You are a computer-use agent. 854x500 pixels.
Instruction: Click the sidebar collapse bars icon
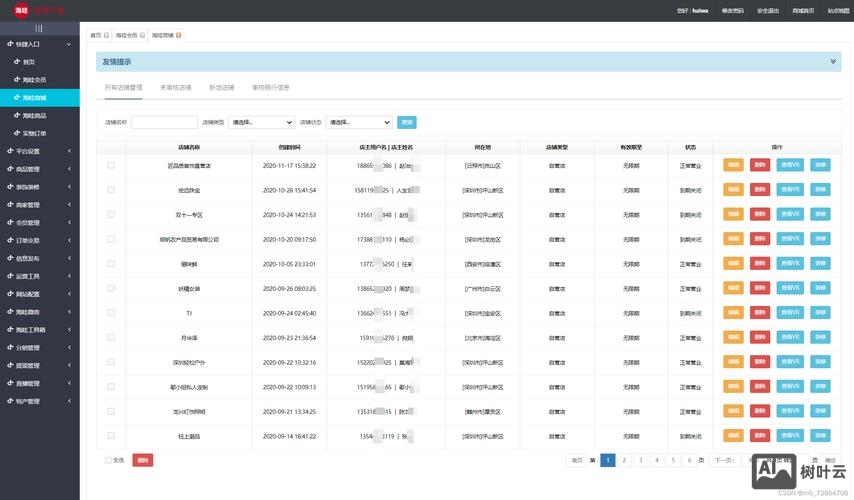point(39,28)
